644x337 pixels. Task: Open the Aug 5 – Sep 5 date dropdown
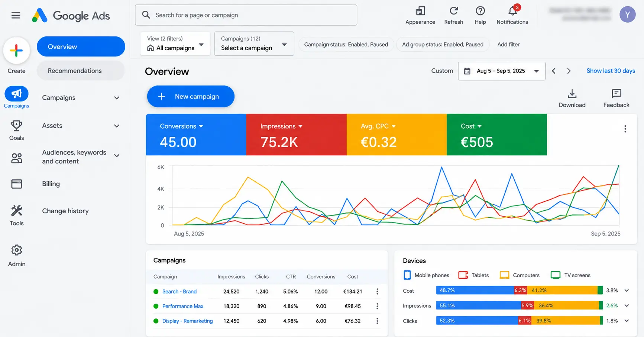click(x=502, y=71)
